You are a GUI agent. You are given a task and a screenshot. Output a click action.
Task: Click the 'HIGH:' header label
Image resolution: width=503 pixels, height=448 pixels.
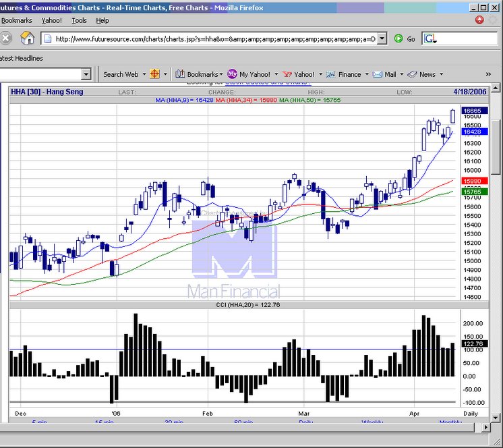coord(316,92)
